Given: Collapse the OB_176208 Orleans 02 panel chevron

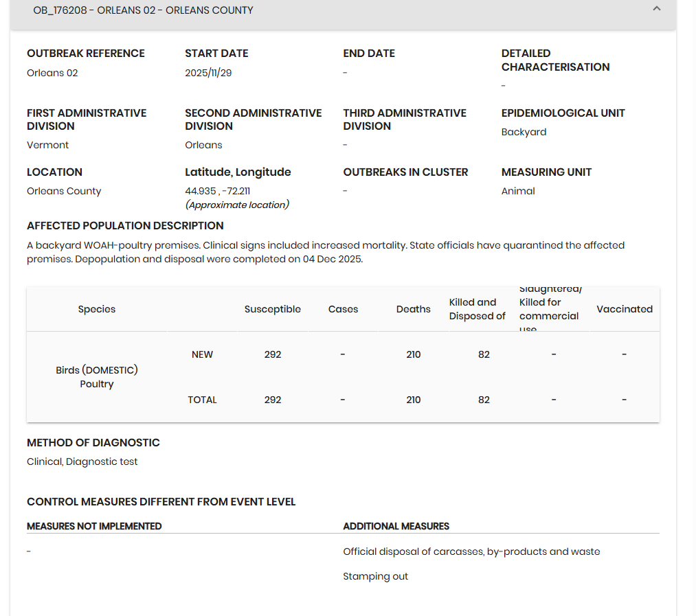Looking at the screenshot, I should click(x=657, y=8).
